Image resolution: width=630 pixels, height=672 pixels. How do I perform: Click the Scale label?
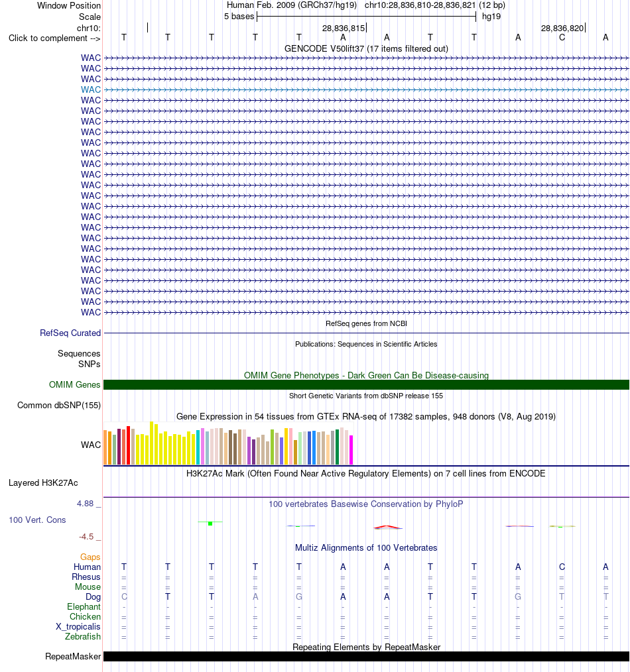[x=90, y=17]
